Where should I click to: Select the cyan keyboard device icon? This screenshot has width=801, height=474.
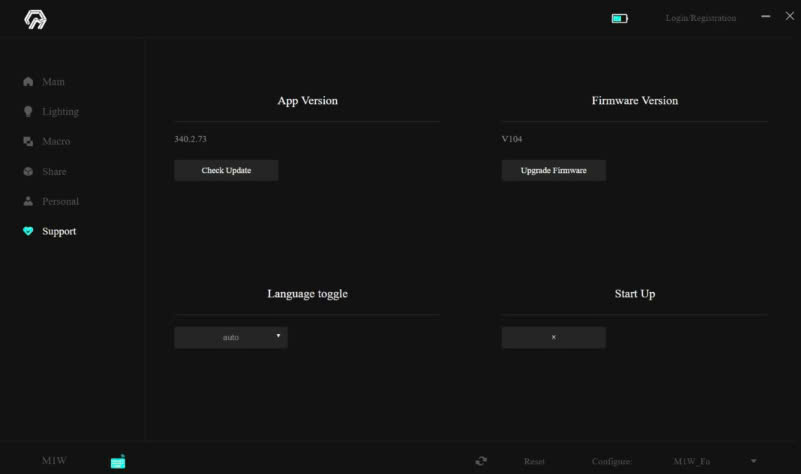(x=118, y=461)
